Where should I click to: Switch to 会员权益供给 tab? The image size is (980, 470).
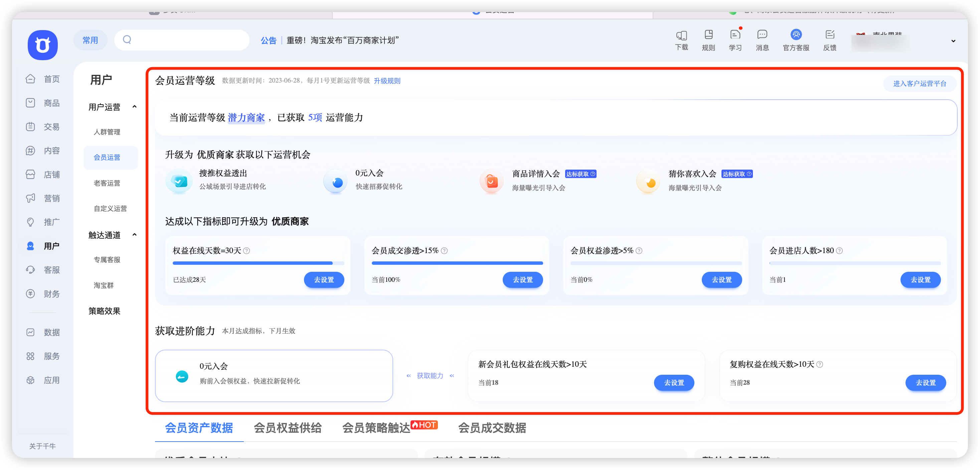(x=288, y=428)
